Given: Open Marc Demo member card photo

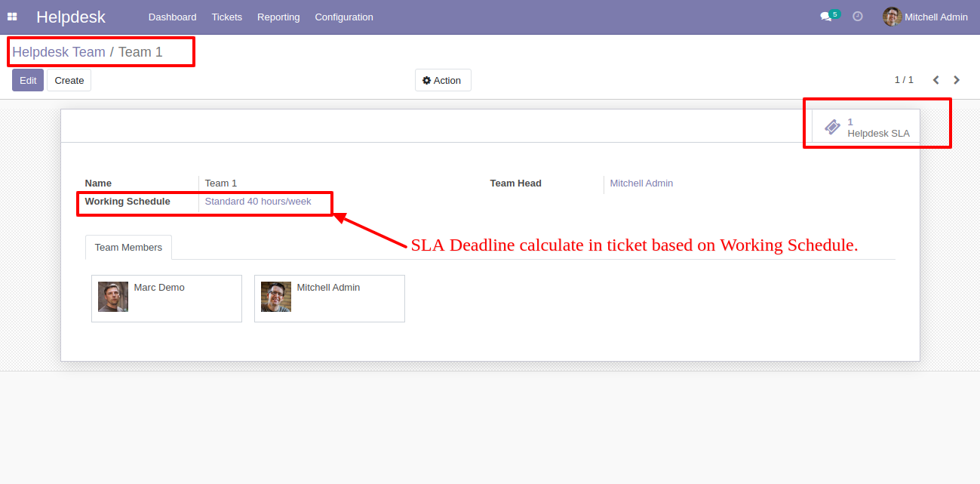Looking at the screenshot, I should point(113,297).
